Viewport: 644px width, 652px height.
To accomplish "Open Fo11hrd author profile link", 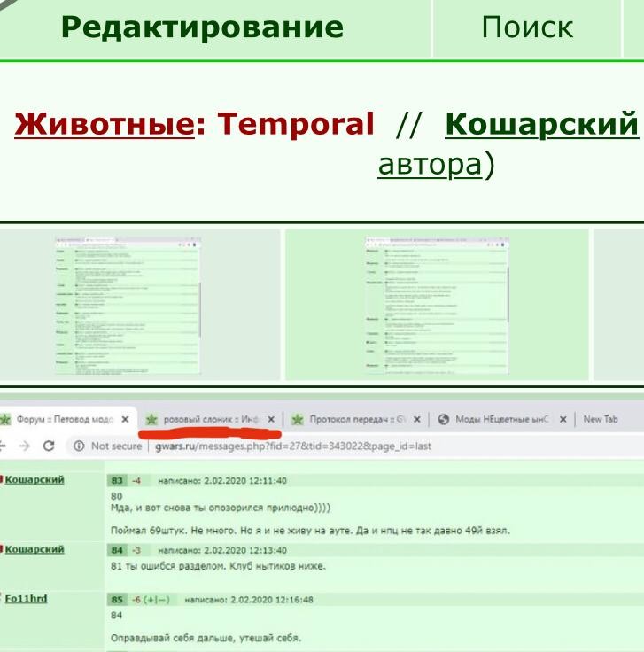I will (26, 599).
